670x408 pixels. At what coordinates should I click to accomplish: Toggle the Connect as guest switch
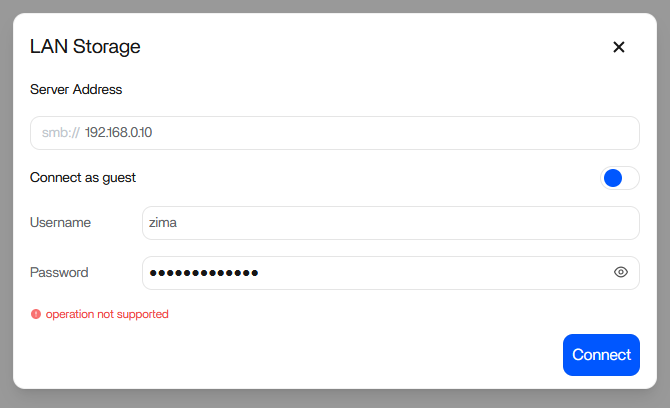pos(619,178)
